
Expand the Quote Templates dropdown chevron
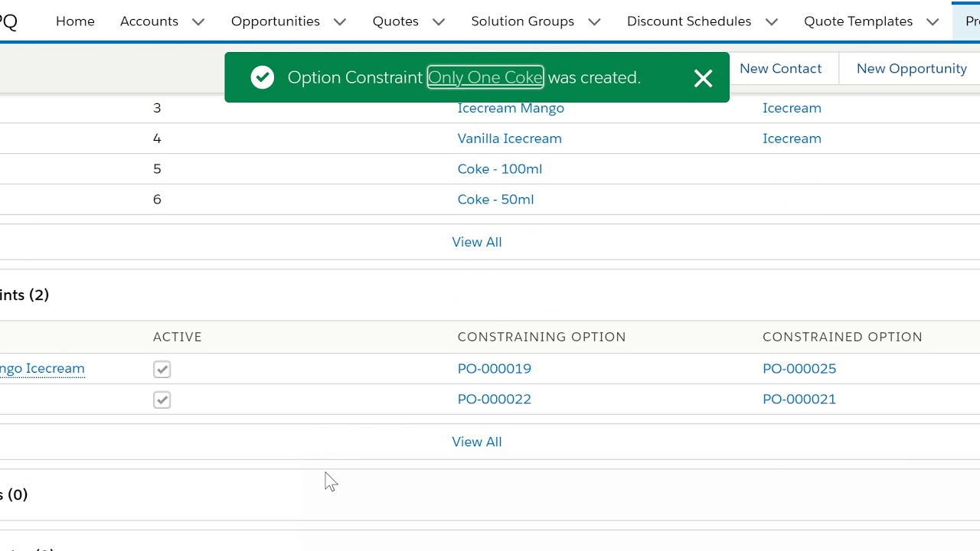pyautogui.click(x=933, y=21)
